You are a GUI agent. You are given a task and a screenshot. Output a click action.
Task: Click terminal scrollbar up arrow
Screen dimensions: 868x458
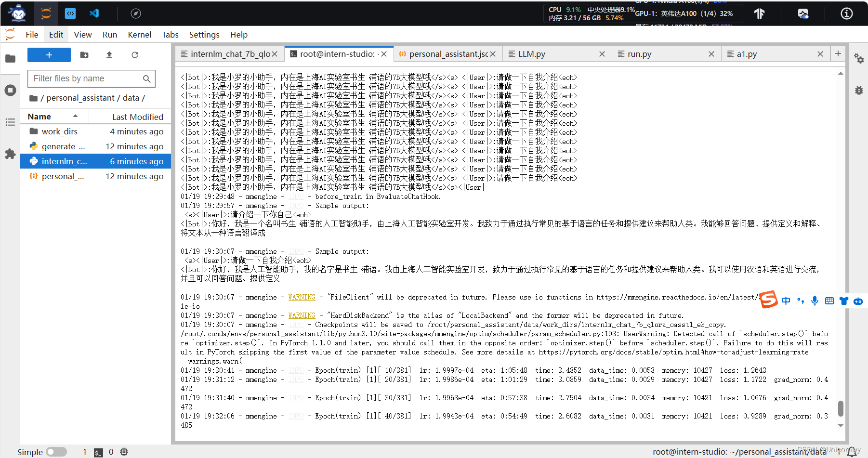pos(841,74)
